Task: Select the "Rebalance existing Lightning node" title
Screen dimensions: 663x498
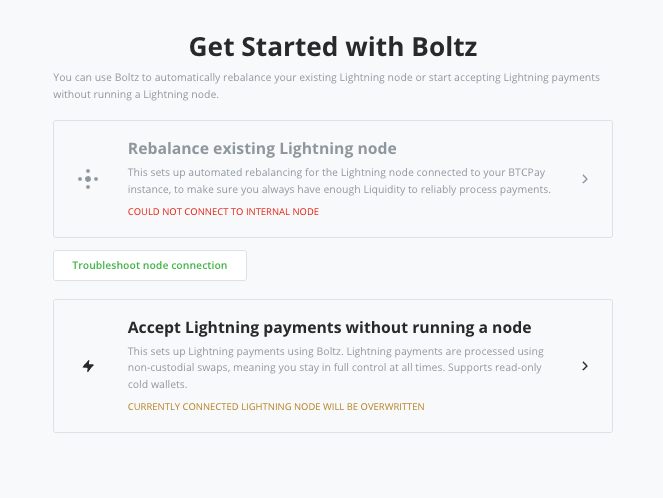Action: point(262,149)
